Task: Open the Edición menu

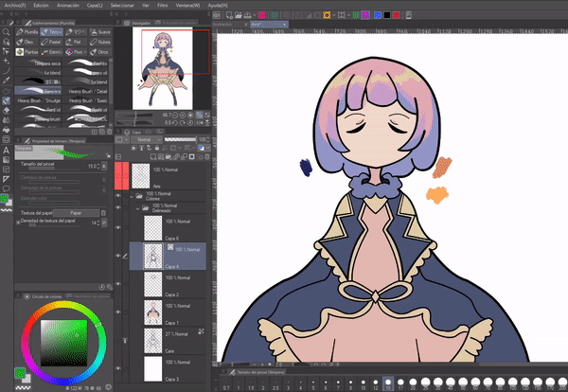Action: point(41,6)
